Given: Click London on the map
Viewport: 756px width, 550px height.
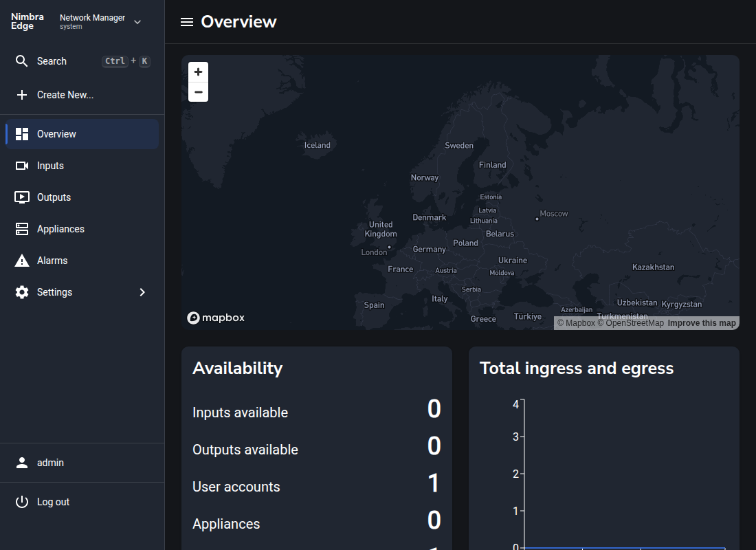Looking at the screenshot, I should [374, 252].
